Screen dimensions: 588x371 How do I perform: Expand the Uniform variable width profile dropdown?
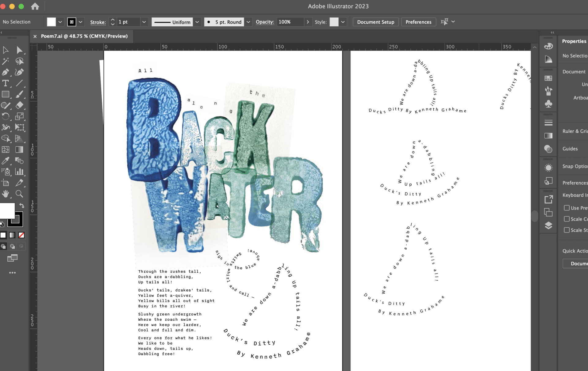[x=197, y=22]
